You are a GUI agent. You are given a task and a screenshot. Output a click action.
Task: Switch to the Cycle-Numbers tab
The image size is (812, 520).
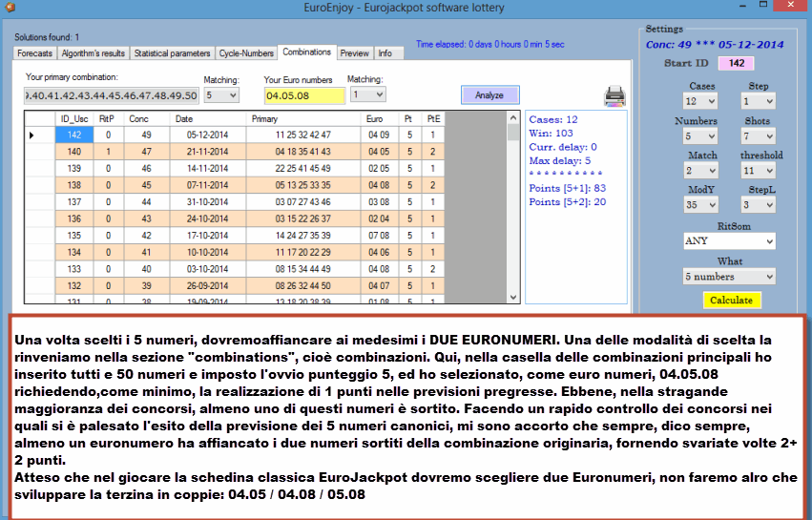coord(246,53)
